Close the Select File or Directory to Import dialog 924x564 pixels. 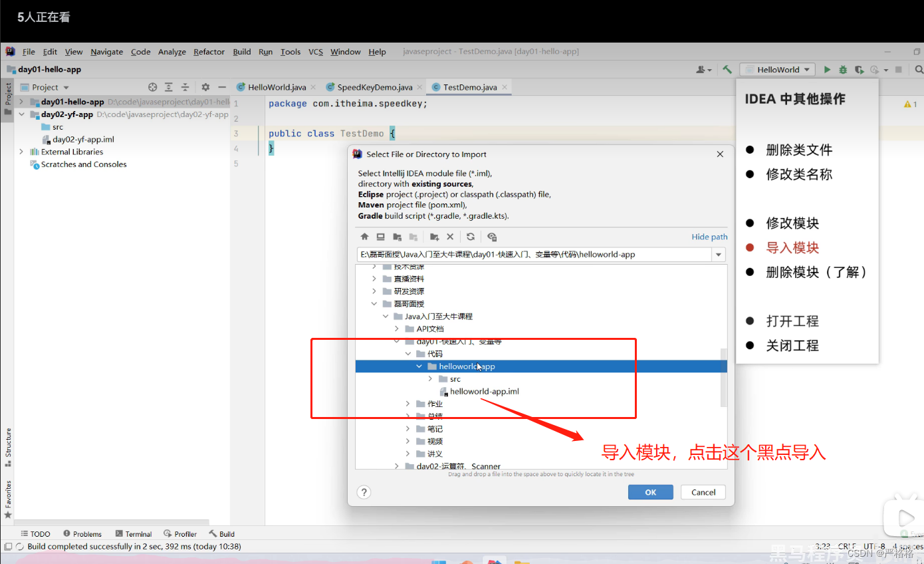[x=720, y=154]
